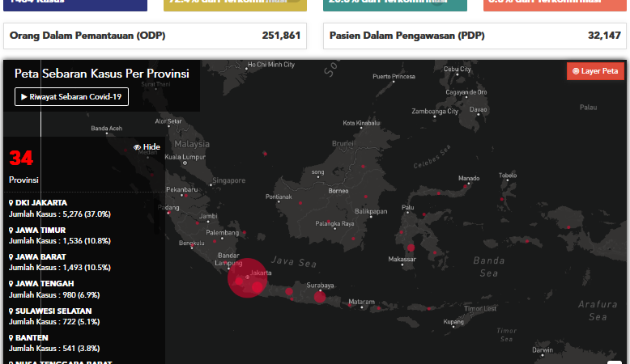Click the Singapore label on the map
This screenshot has width=630, height=364.
pos(228,180)
